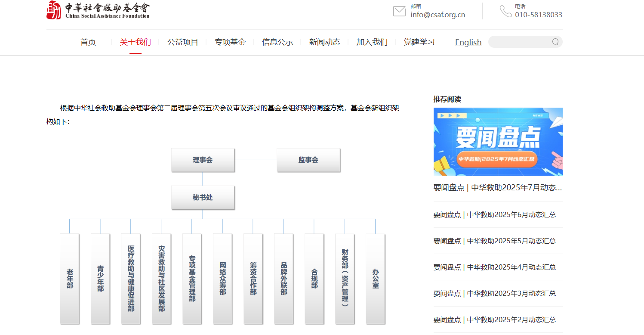Select the 关于我们 navigation tab
This screenshot has width=644, height=335.
[135, 42]
